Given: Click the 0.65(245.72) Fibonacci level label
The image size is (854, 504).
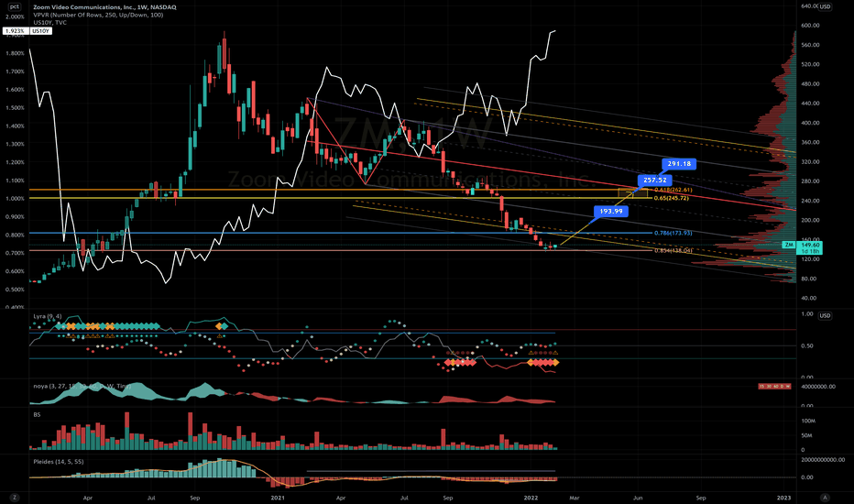Looking at the screenshot, I should (671, 198).
